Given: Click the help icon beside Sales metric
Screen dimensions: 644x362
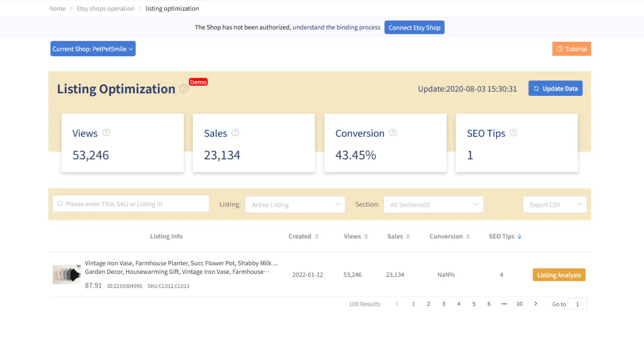Looking at the screenshot, I should pyautogui.click(x=235, y=133).
